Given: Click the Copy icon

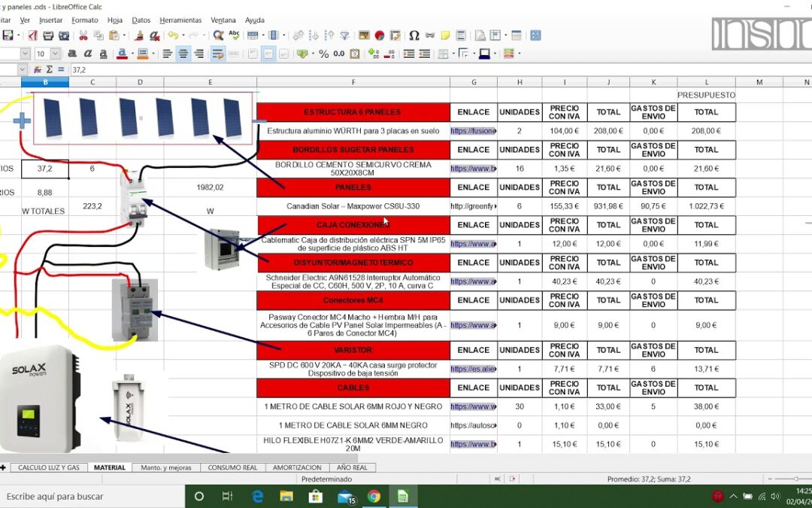Looking at the screenshot, I should pos(98,35).
